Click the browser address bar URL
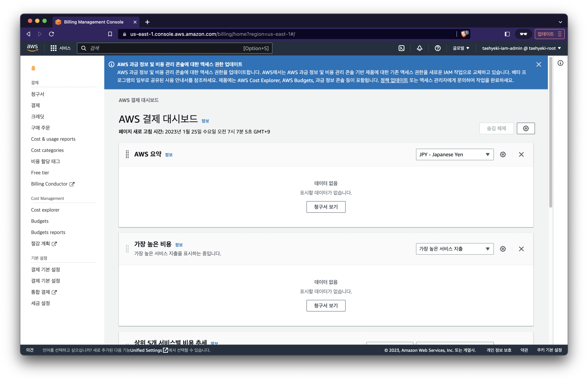This screenshot has width=588, height=382. [213, 34]
